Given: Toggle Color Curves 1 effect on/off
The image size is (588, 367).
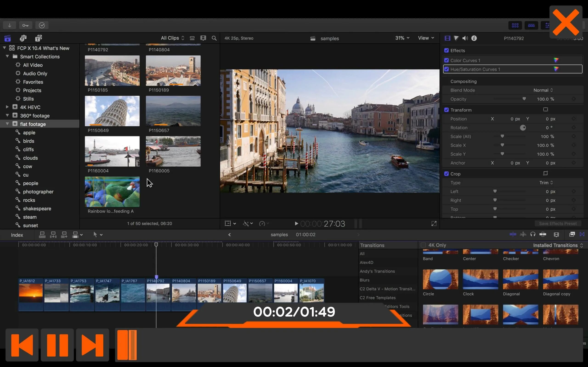Looking at the screenshot, I should pos(447,60).
